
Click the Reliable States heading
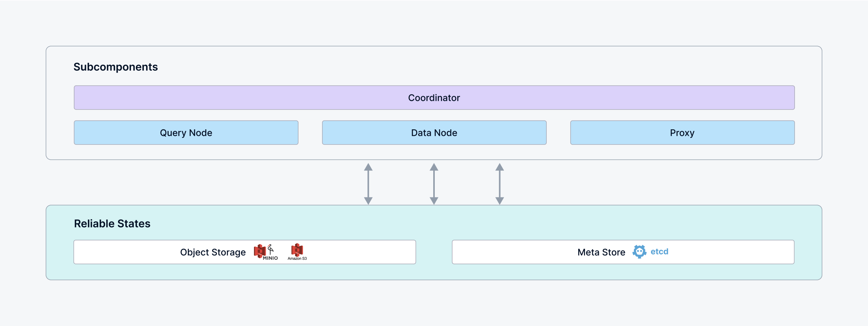(x=112, y=224)
